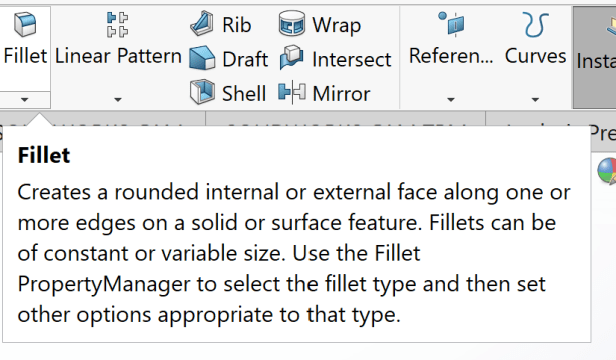Click the Curves label
Viewport: 616px width, 360px height.
(535, 56)
